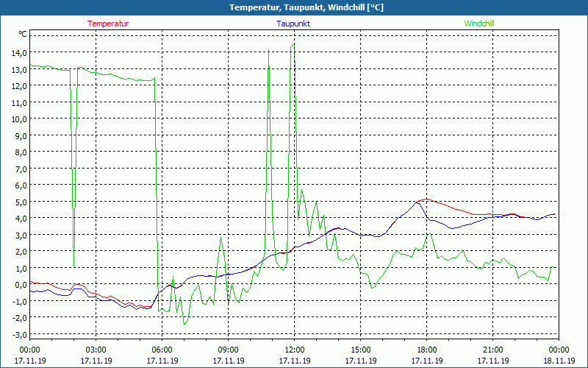
Task: Click the 18.11.19 date label
Action: tap(559, 361)
